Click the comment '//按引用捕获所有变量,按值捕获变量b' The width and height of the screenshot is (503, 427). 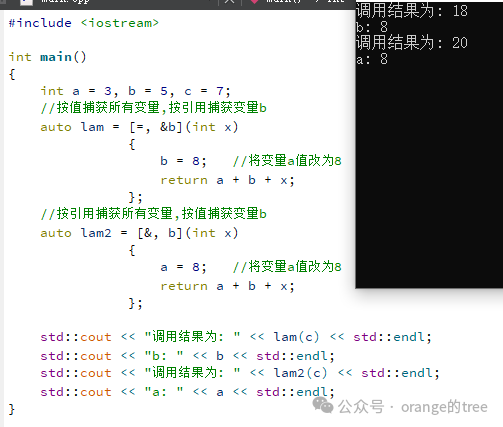153,214
